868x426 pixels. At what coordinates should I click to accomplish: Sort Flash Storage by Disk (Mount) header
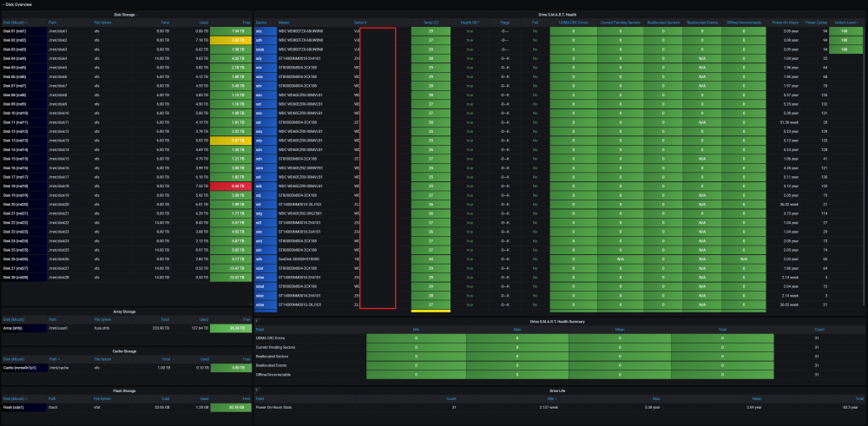[16, 397]
